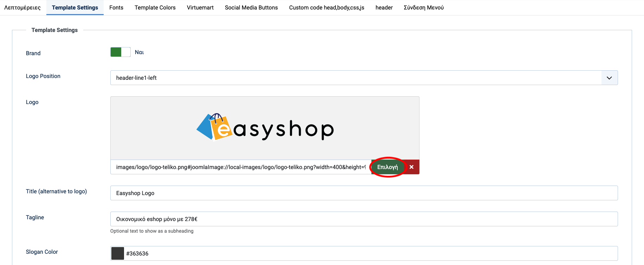The height and width of the screenshot is (265, 644).
Task: Click the Title alternative to logo field
Action: pyautogui.click(x=364, y=193)
